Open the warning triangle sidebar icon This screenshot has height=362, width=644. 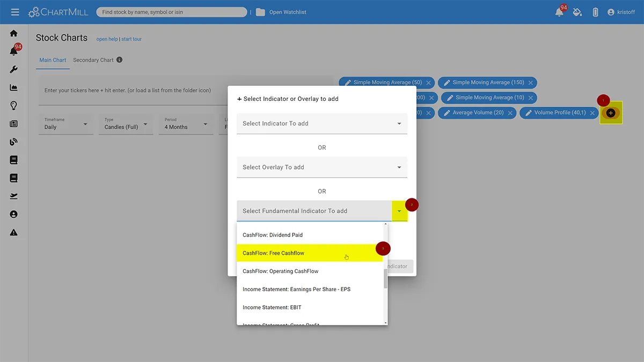click(14, 232)
